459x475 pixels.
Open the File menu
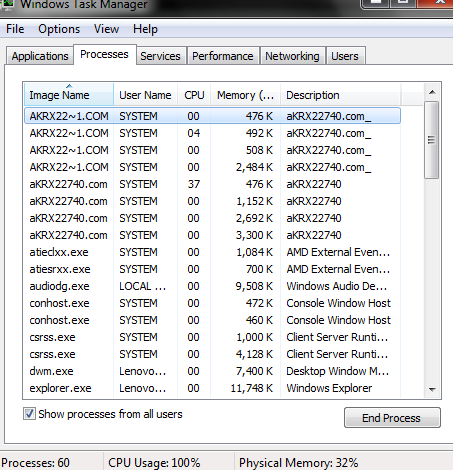pos(15,29)
